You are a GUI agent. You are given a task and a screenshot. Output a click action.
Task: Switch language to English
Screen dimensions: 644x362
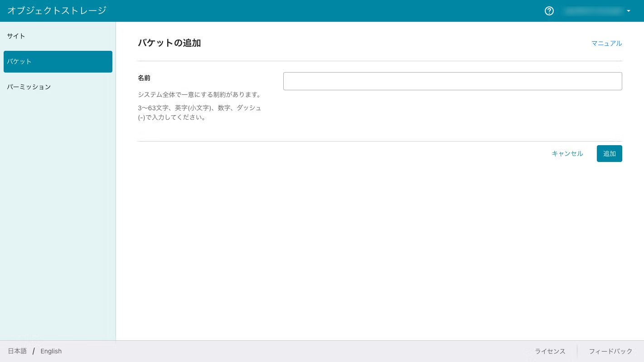tap(51, 351)
